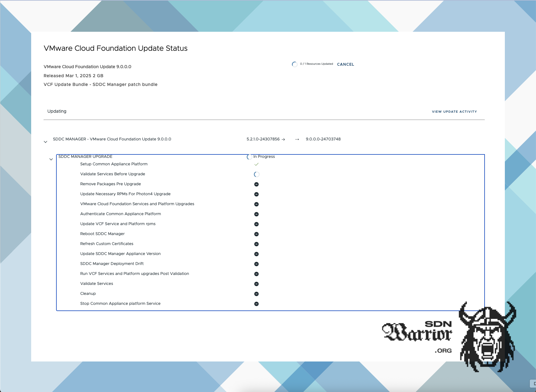Click the pending icon beside Cleanup
Image resolution: width=536 pixels, height=392 pixels.
256,294
